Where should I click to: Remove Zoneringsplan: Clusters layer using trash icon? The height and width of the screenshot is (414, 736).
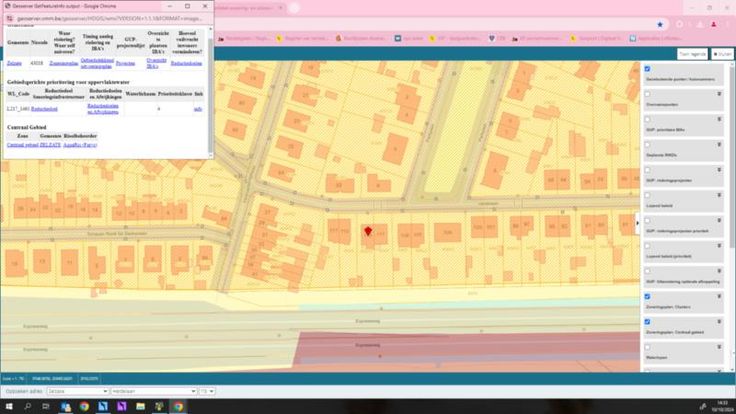coord(719,297)
